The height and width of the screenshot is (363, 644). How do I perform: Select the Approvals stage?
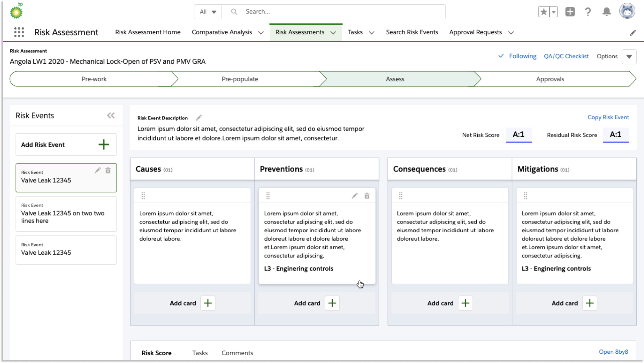point(550,79)
